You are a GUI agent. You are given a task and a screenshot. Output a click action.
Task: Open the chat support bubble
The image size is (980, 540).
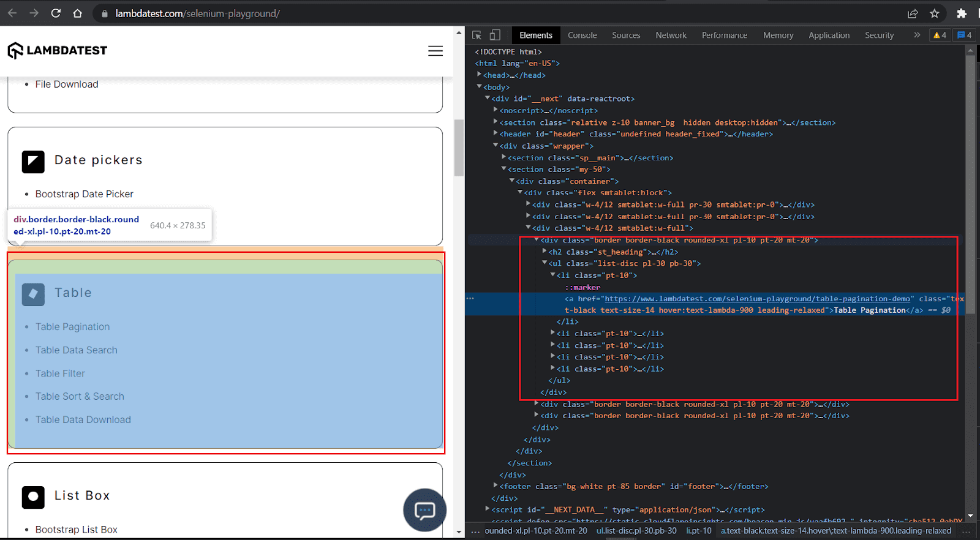425,510
